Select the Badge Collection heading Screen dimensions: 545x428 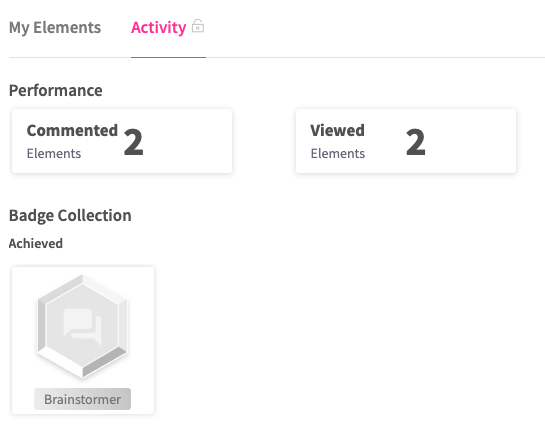point(70,216)
